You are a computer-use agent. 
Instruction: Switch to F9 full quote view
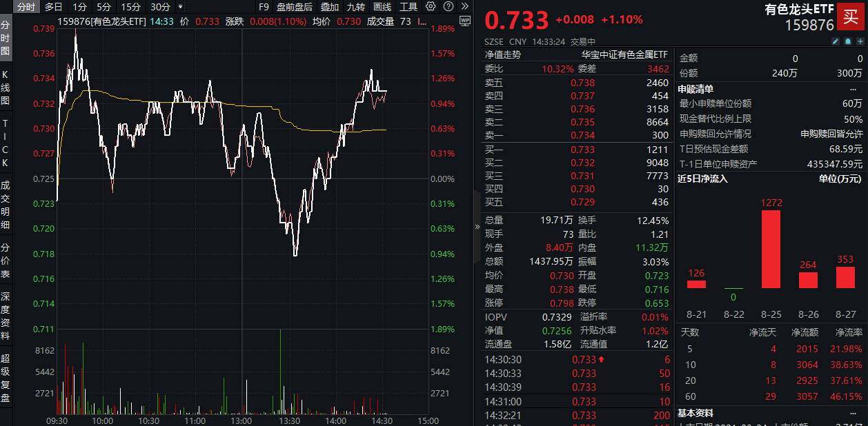click(263, 6)
